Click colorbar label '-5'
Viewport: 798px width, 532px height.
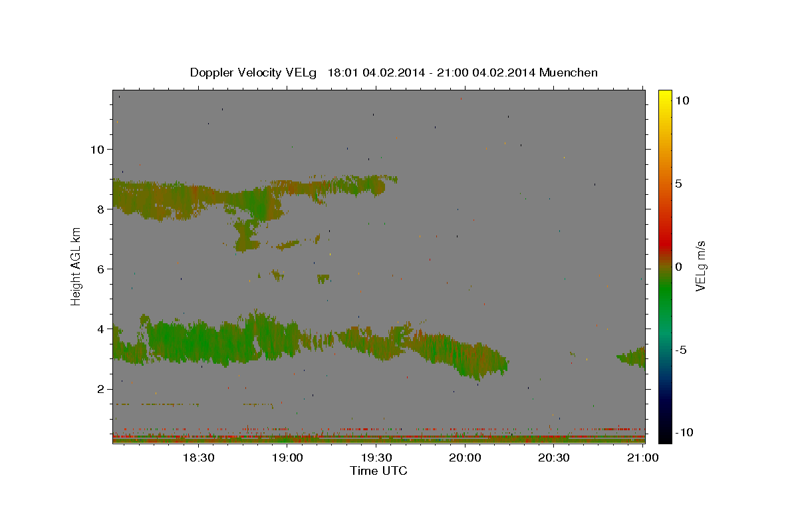[x=682, y=350]
